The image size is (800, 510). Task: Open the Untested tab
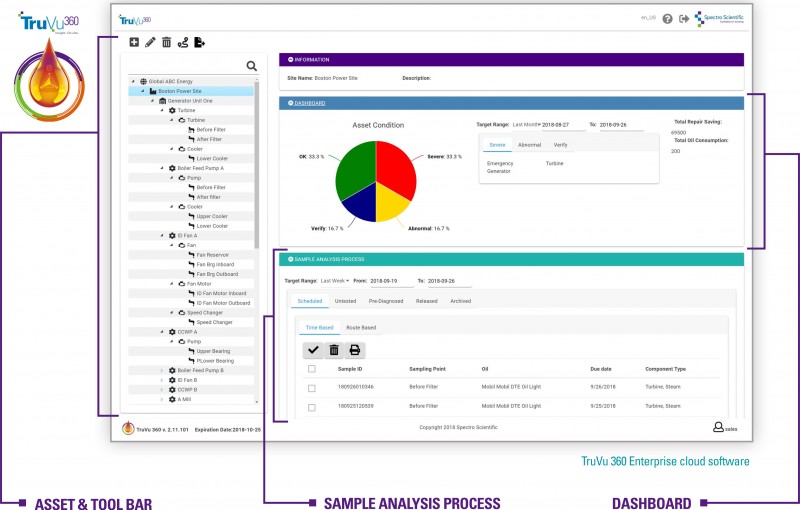click(x=345, y=301)
